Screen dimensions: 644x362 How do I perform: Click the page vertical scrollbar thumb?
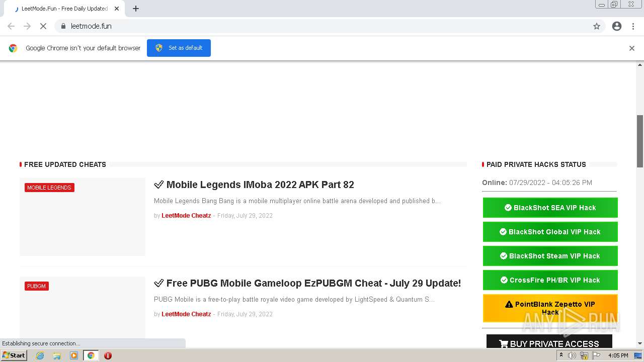coord(640,141)
